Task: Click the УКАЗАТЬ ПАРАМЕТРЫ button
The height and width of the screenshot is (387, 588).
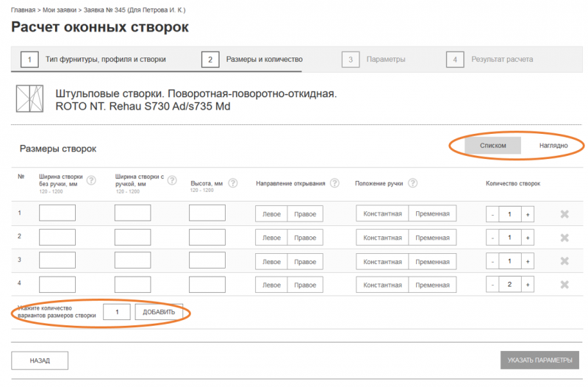Action: click(539, 360)
